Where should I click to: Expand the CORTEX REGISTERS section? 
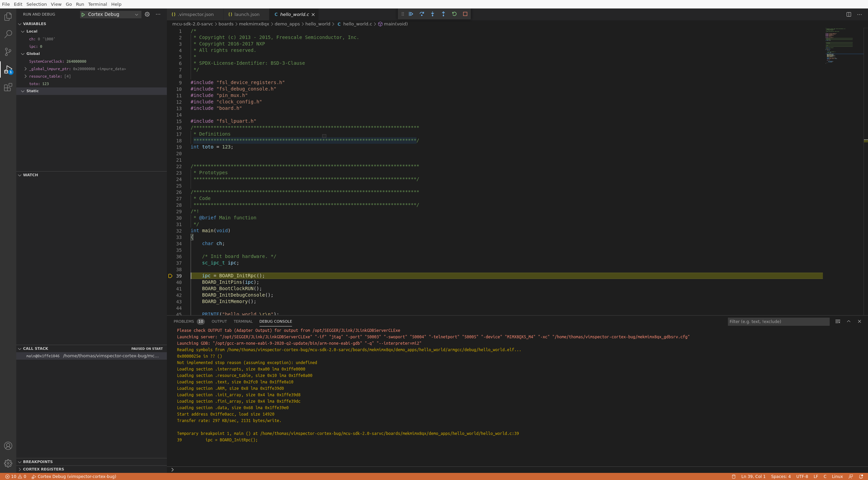coord(43,469)
